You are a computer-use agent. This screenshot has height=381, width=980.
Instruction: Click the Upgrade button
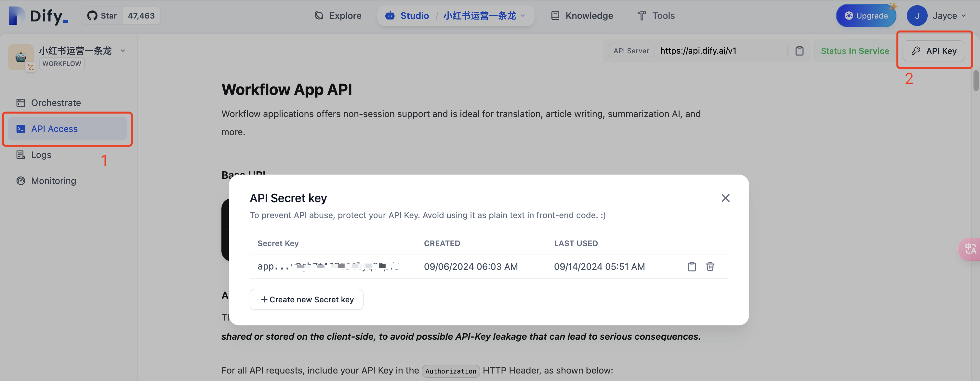(866, 16)
